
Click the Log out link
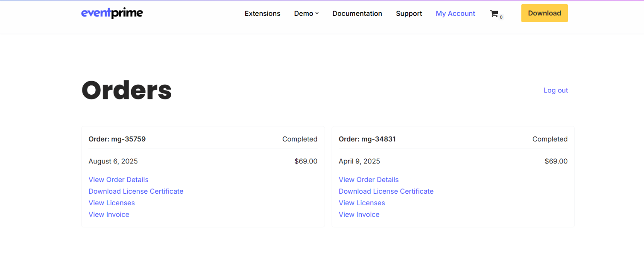click(x=555, y=90)
